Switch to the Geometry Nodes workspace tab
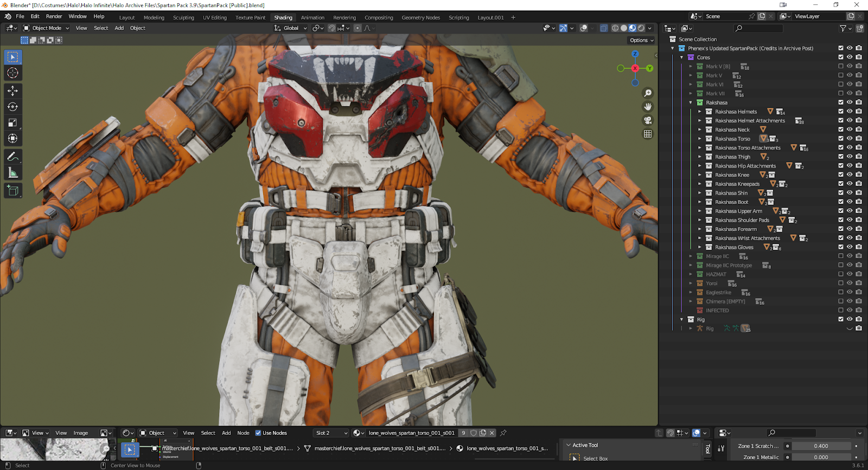 [x=420, y=17]
